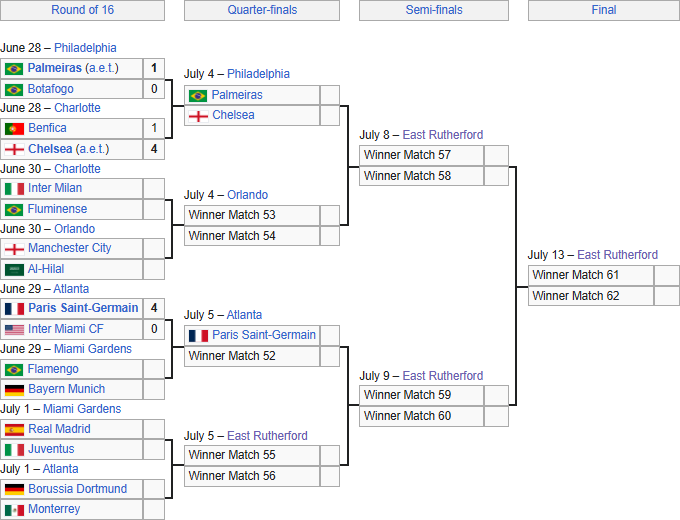Viewport: 680px width, 520px height.
Task: Click the Italy flag next to Juventus
Action: [14, 450]
